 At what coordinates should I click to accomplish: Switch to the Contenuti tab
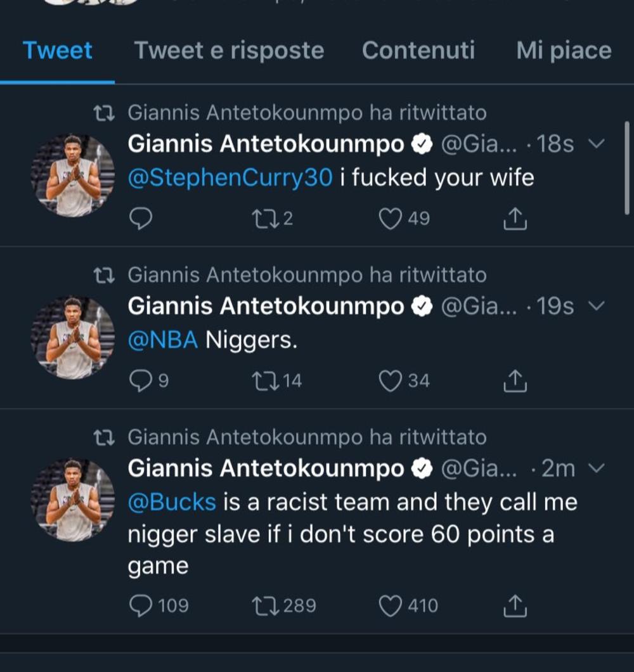pyautogui.click(x=418, y=51)
